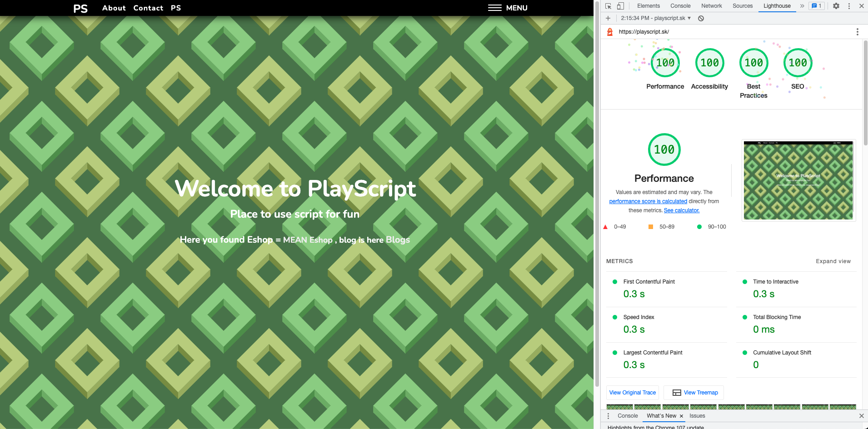
Task: Click the MEAN Eshop link
Action: 308,240
